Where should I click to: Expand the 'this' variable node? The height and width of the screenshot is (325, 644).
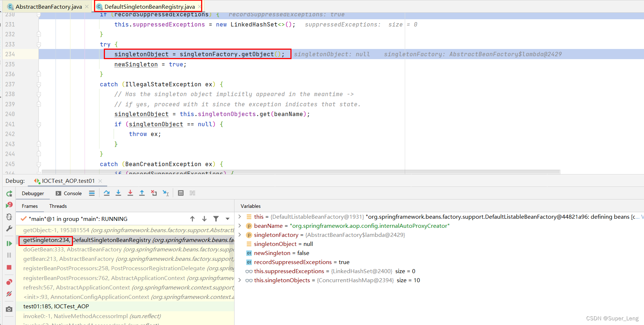click(x=240, y=217)
